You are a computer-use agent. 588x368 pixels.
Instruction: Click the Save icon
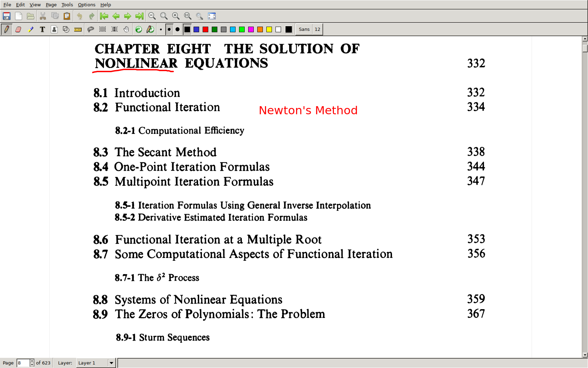click(6, 16)
